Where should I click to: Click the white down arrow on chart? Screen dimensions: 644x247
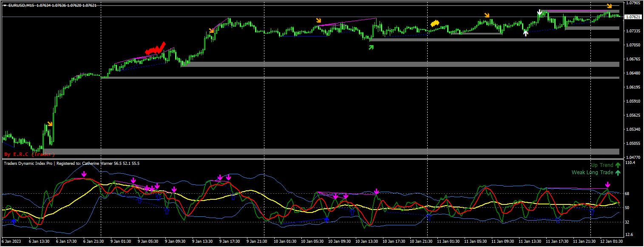[x=539, y=12]
